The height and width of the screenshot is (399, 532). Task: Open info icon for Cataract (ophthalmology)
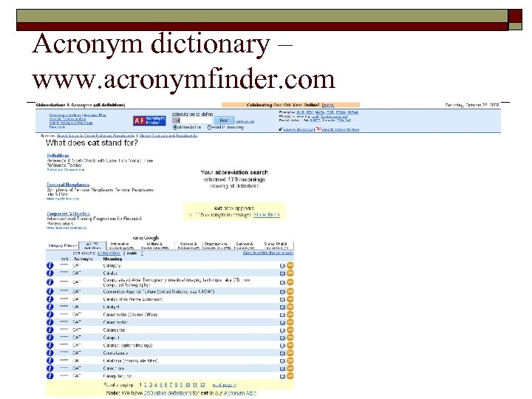[x=50, y=345]
